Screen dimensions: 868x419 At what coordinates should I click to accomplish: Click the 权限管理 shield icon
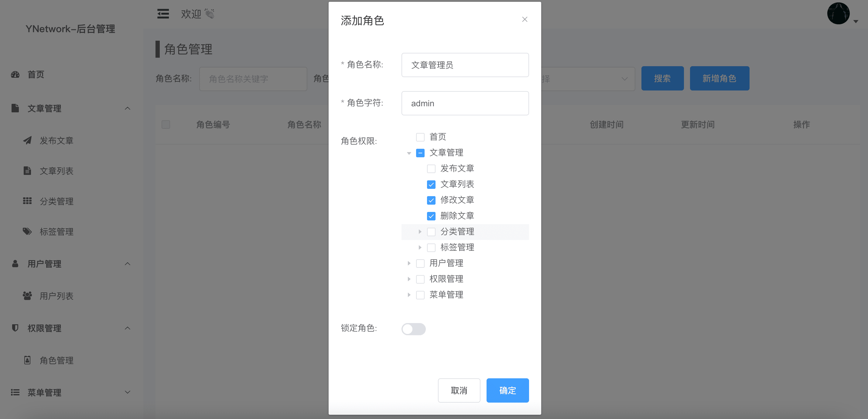click(x=15, y=328)
